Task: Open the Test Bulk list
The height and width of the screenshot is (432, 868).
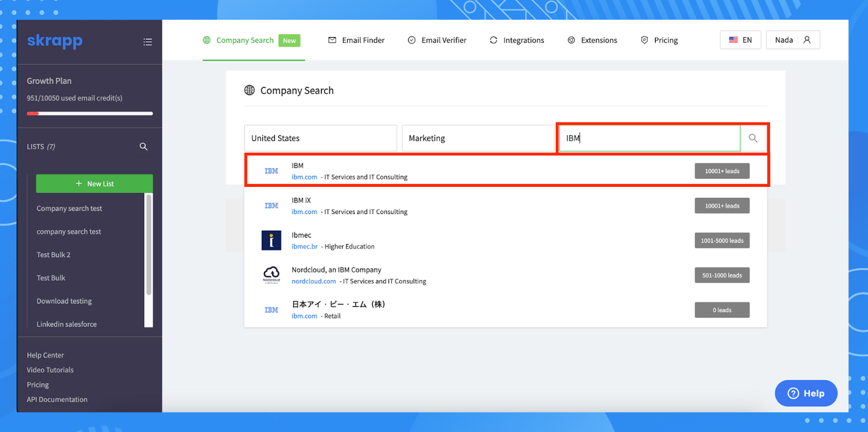Action: point(51,278)
